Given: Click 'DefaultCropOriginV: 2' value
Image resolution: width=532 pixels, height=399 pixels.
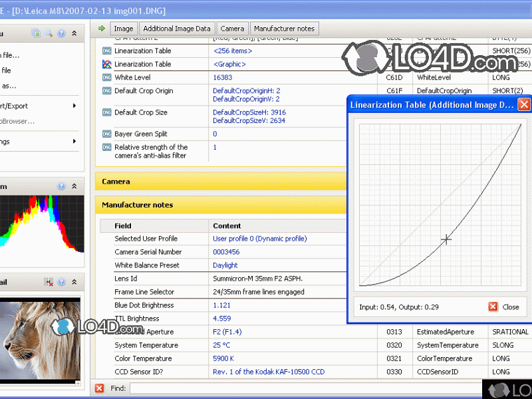Looking at the screenshot, I should coord(246,99).
